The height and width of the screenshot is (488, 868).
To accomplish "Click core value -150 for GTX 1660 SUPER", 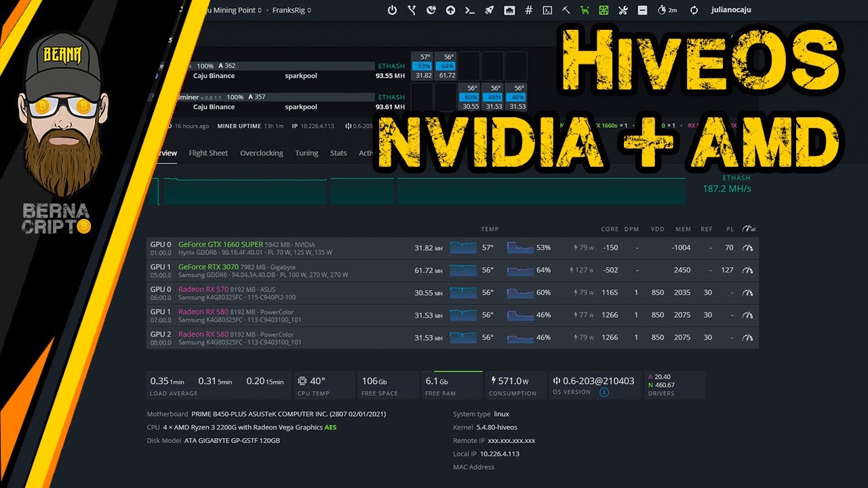I will (610, 248).
